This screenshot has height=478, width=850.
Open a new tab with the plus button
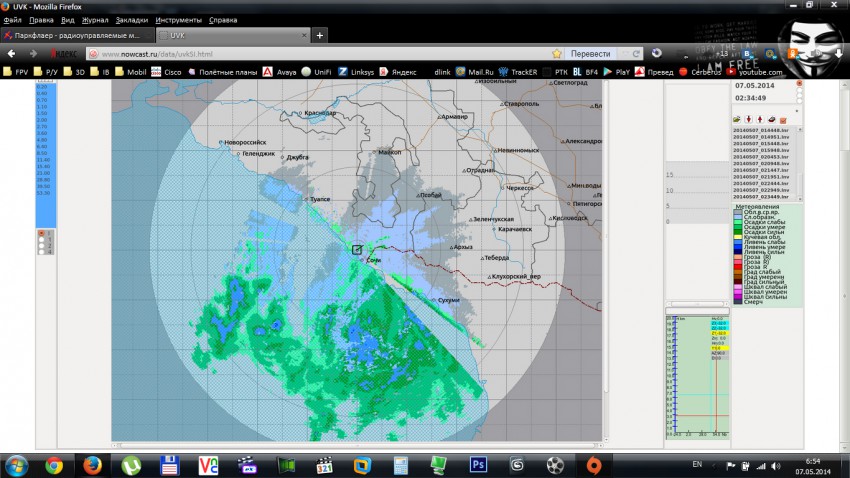[320, 35]
